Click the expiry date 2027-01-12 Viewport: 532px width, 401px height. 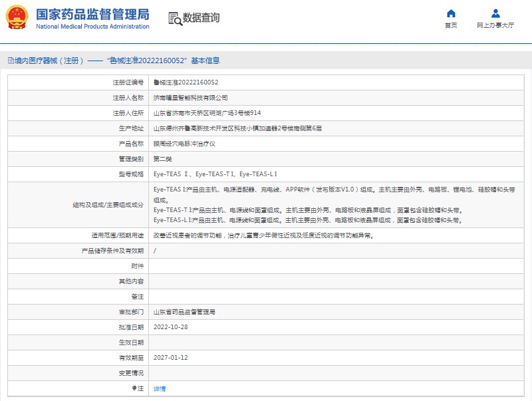(171, 358)
